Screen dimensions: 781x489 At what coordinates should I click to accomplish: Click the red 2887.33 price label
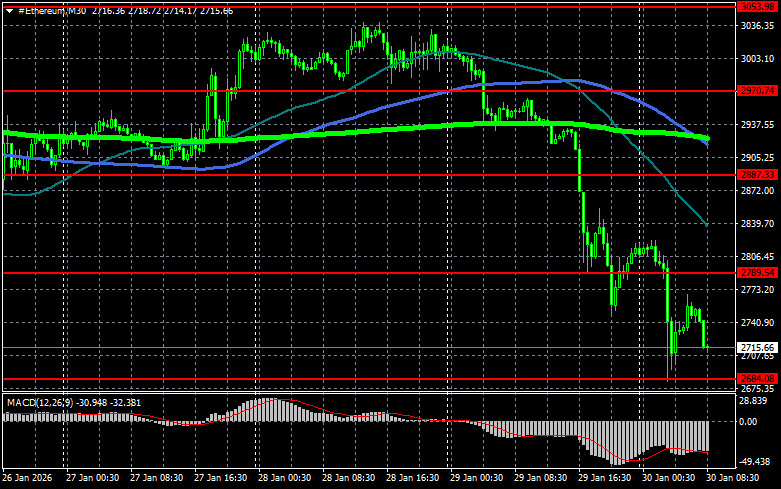757,175
